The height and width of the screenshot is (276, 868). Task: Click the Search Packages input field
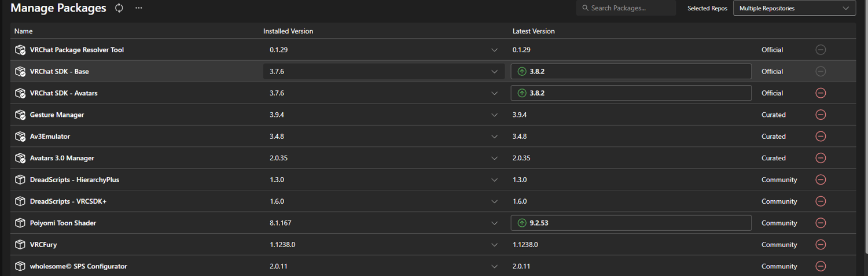point(626,8)
